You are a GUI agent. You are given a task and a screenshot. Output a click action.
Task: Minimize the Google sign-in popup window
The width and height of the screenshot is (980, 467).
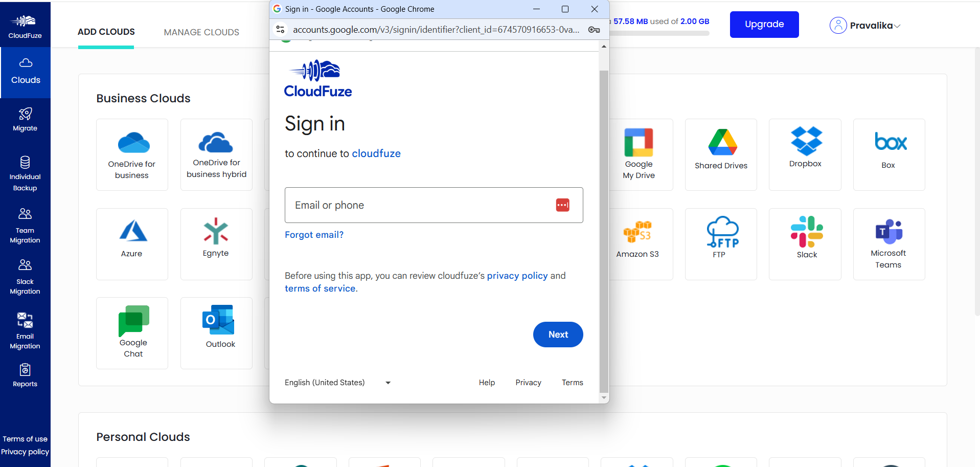coord(536,9)
